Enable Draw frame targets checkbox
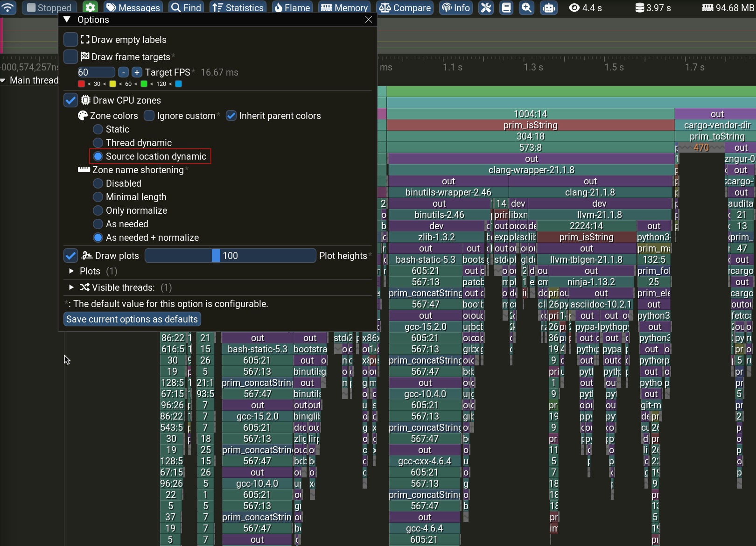The image size is (756, 546). point(70,57)
